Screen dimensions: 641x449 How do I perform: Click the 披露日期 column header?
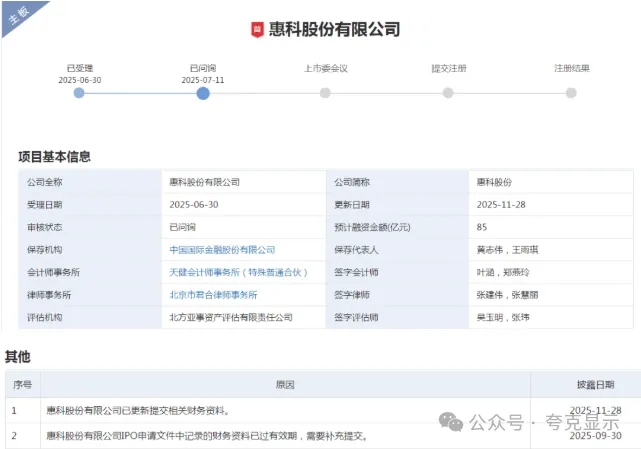(594, 384)
